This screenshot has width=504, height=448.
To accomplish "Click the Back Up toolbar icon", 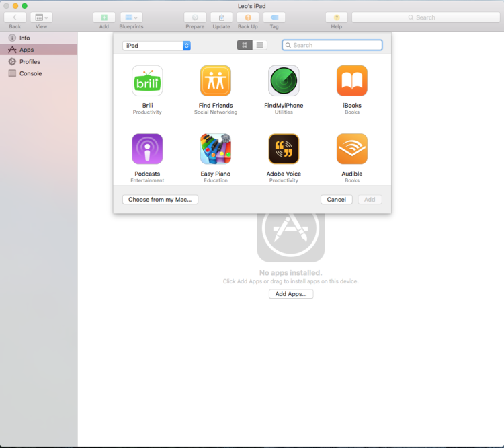I will click(x=248, y=17).
